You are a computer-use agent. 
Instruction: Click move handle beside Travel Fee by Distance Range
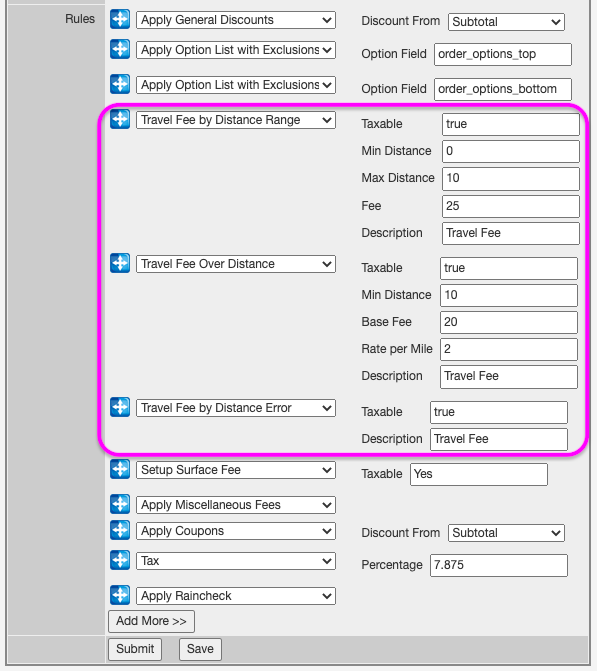click(120, 119)
